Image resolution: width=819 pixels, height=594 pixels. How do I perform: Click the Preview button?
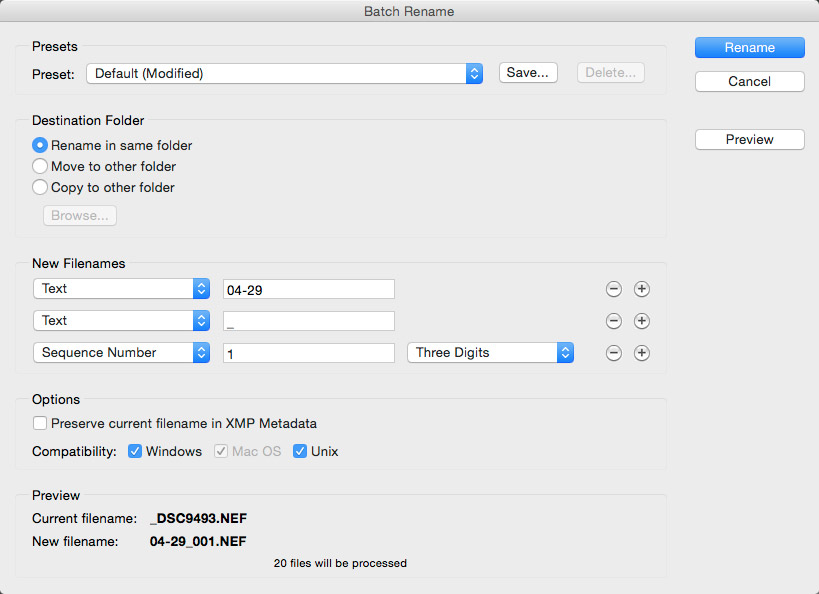pos(750,139)
